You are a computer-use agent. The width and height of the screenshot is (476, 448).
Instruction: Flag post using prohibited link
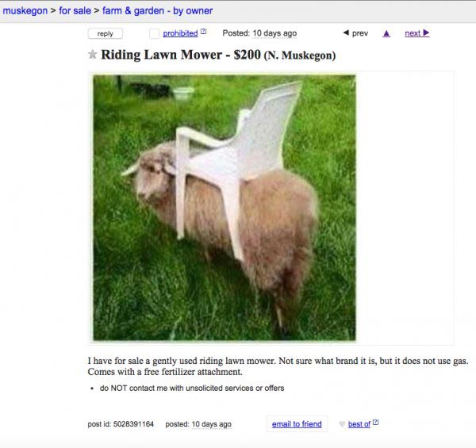tap(180, 33)
